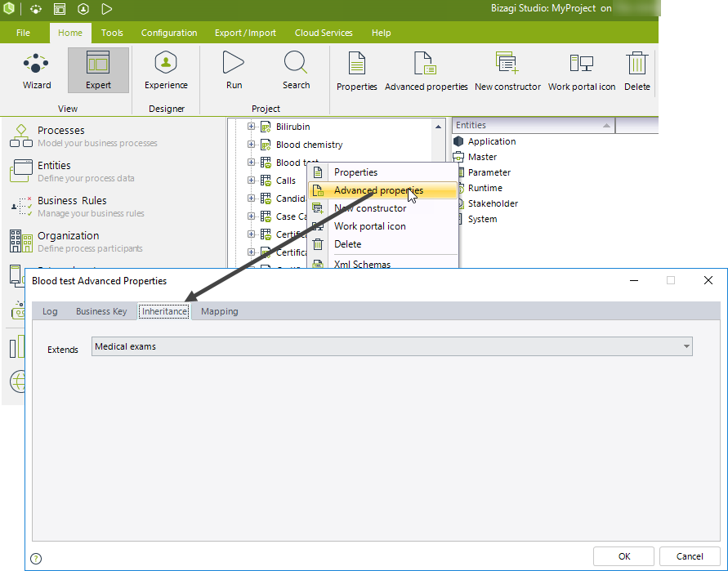The width and height of the screenshot is (728, 571).
Task: Close the Advanced Properties dialog
Action: coord(708,280)
